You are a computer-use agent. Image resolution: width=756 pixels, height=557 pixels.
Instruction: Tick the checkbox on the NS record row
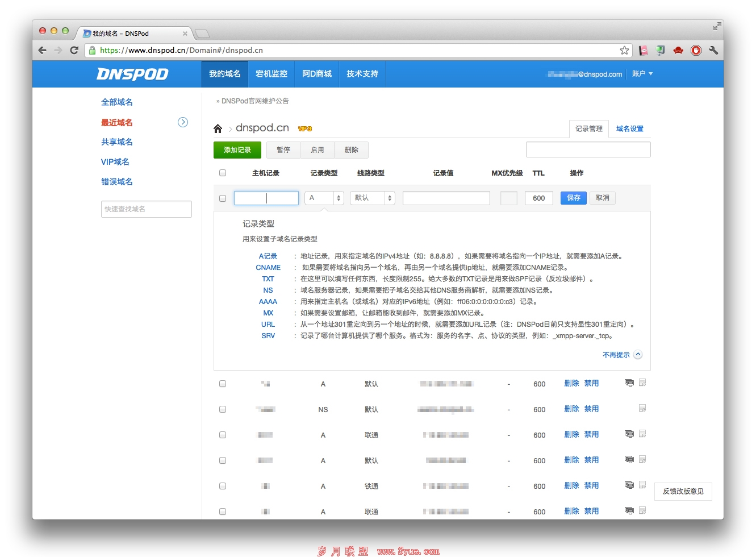pos(223,409)
